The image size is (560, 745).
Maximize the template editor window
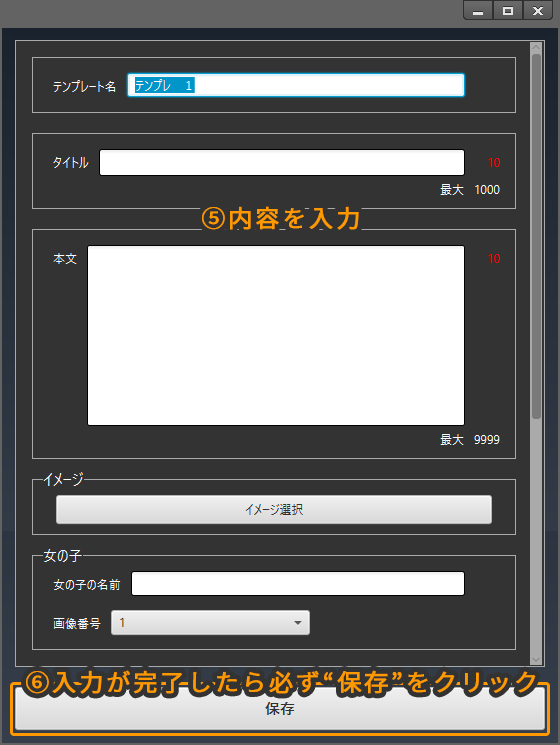[x=508, y=10]
